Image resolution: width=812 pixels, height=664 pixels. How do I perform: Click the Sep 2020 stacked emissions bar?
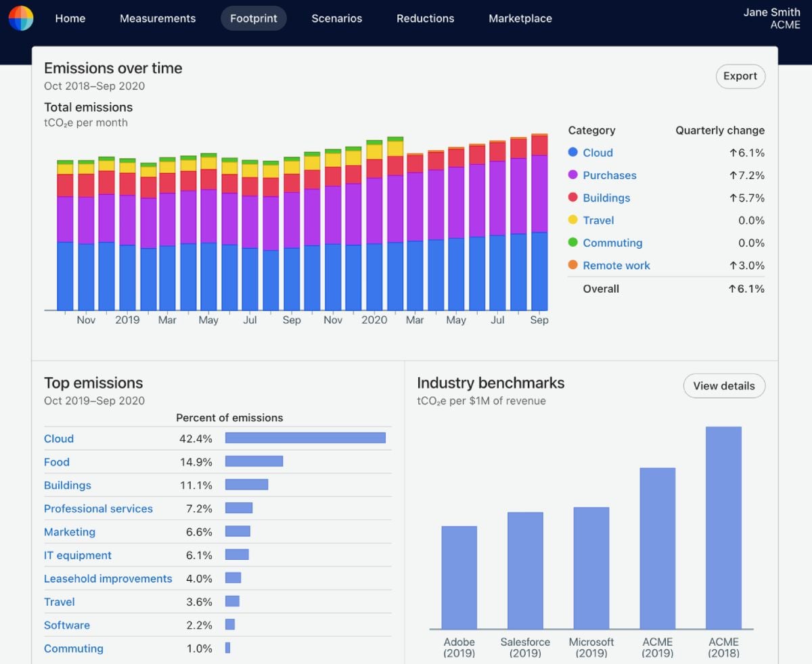point(539,222)
